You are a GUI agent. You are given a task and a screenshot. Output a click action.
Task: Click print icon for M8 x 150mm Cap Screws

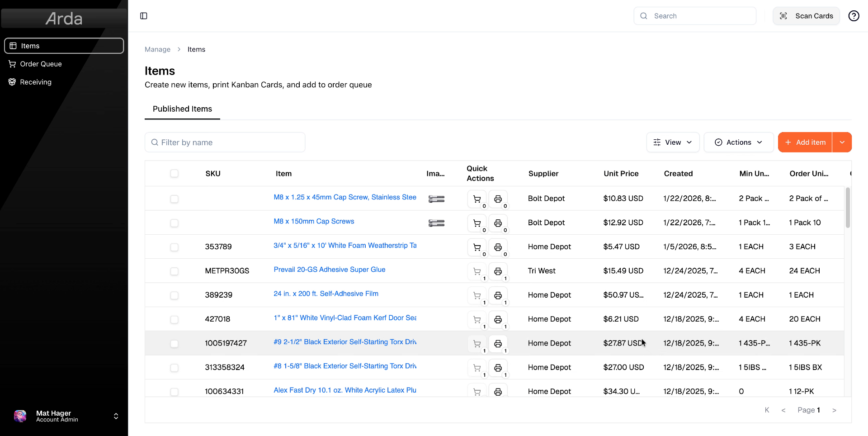pos(498,223)
